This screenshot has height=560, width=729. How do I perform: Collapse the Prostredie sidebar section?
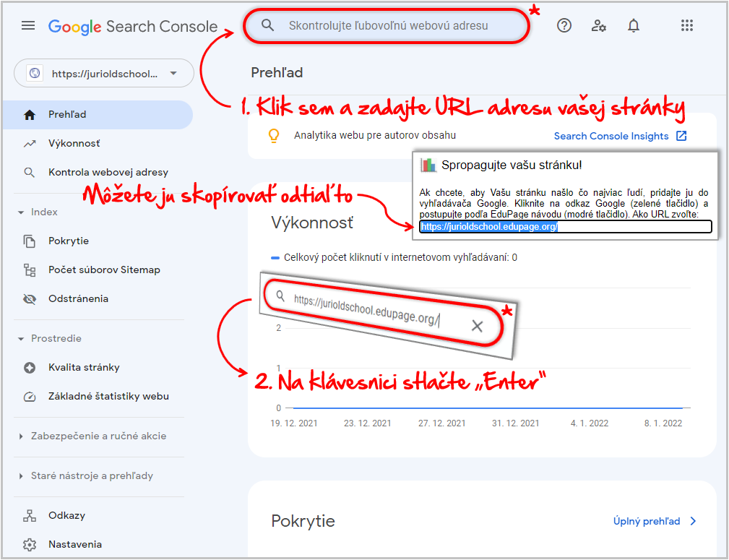tap(49, 339)
